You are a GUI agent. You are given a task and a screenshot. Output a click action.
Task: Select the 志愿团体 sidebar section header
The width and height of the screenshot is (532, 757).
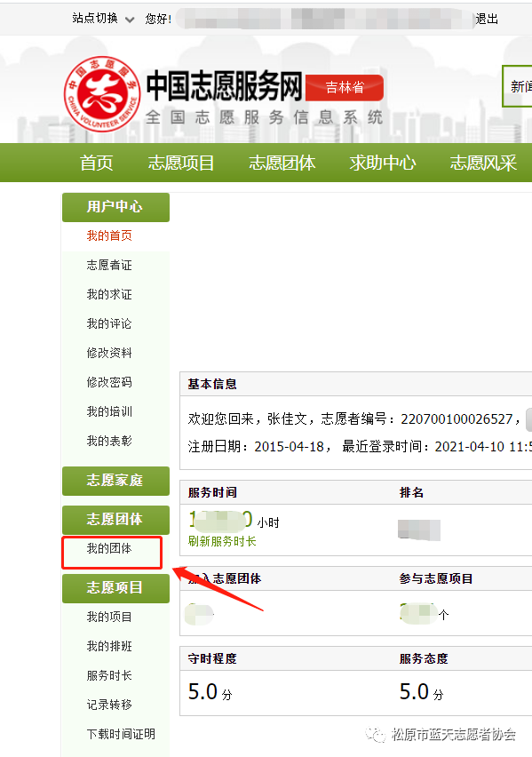[x=115, y=520]
